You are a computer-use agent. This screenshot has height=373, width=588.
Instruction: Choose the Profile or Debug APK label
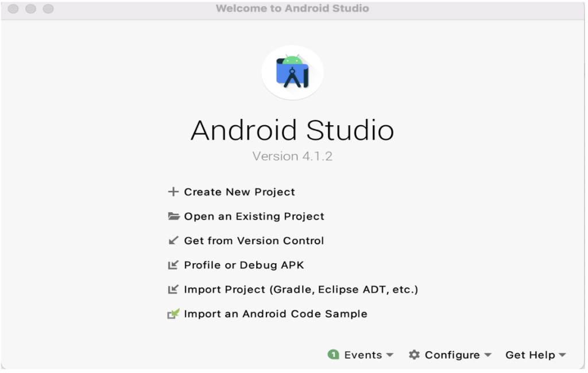[x=244, y=265]
